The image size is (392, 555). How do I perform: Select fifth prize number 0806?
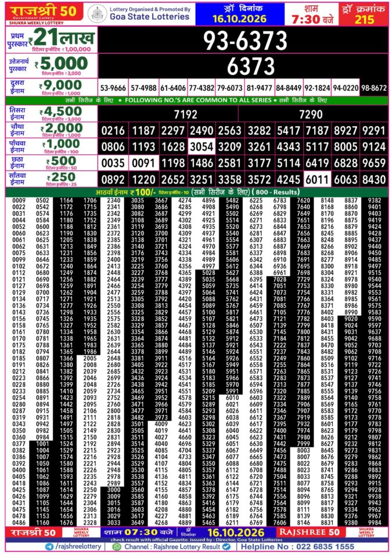[113, 146]
